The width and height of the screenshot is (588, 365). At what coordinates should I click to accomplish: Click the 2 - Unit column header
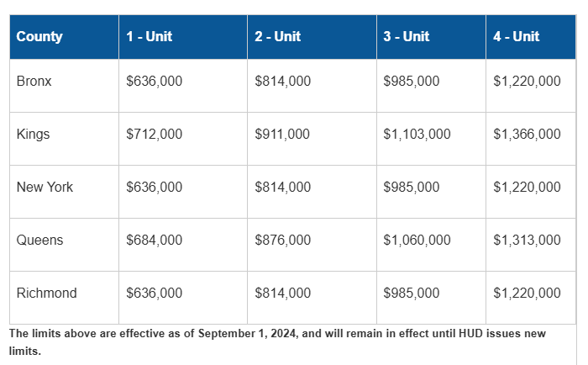click(x=312, y=37)
